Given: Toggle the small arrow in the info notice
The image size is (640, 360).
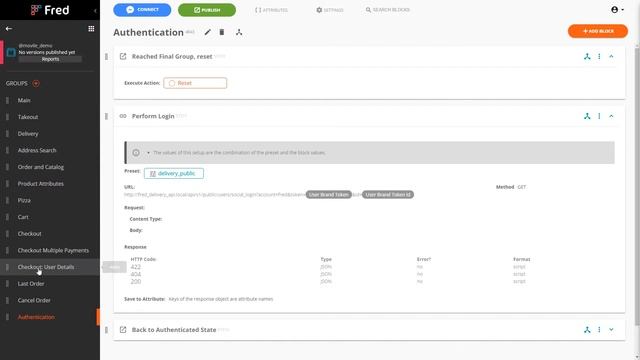Looking at the screenshot, I should [x=148, y=153].
